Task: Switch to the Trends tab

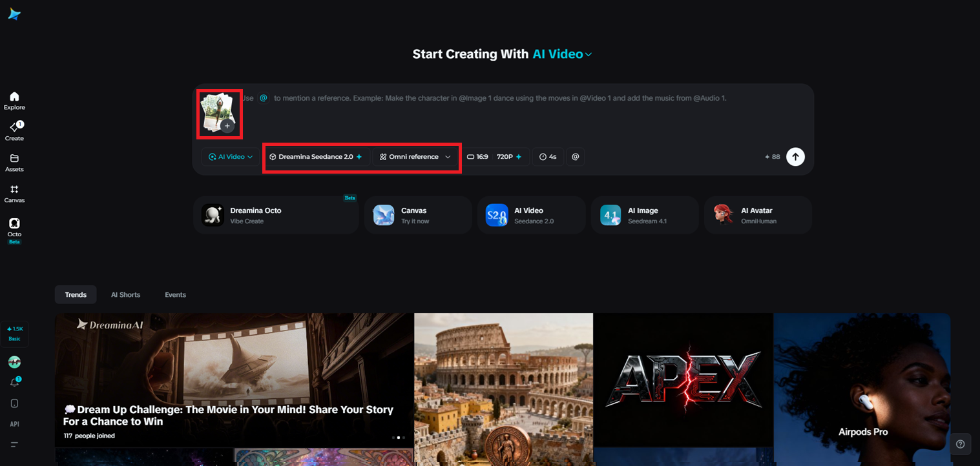Action: coord(76,294)
